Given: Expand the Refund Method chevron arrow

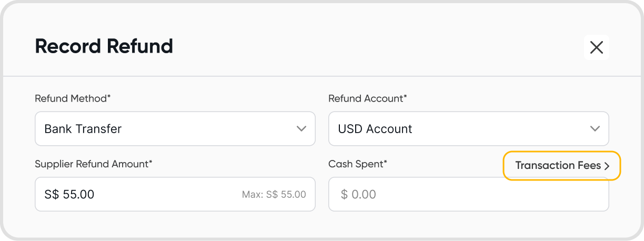Looking at the screenshot, I should point(301,128).
